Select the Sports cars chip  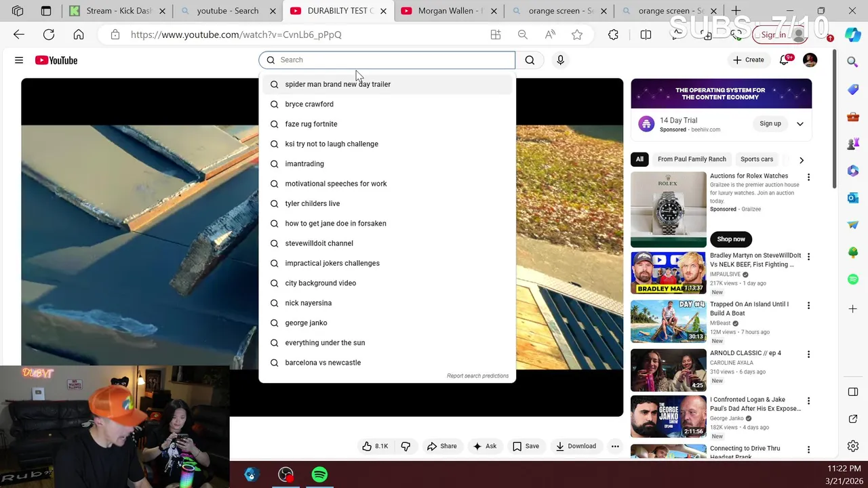click(x=757, y=159)
